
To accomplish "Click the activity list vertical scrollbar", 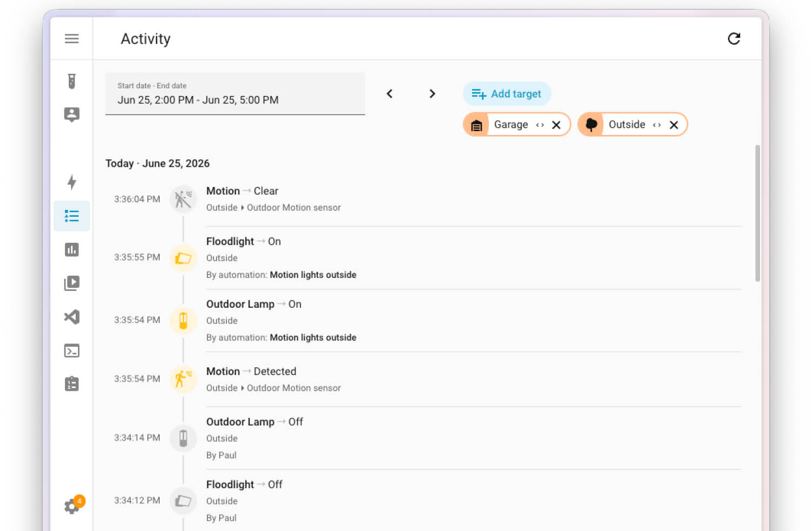I will click(757, 213).
